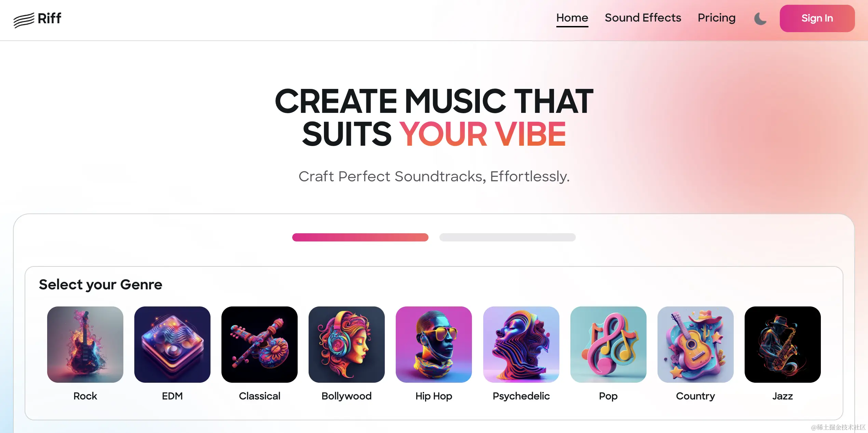Open the Home nav item

pos(572,18)
